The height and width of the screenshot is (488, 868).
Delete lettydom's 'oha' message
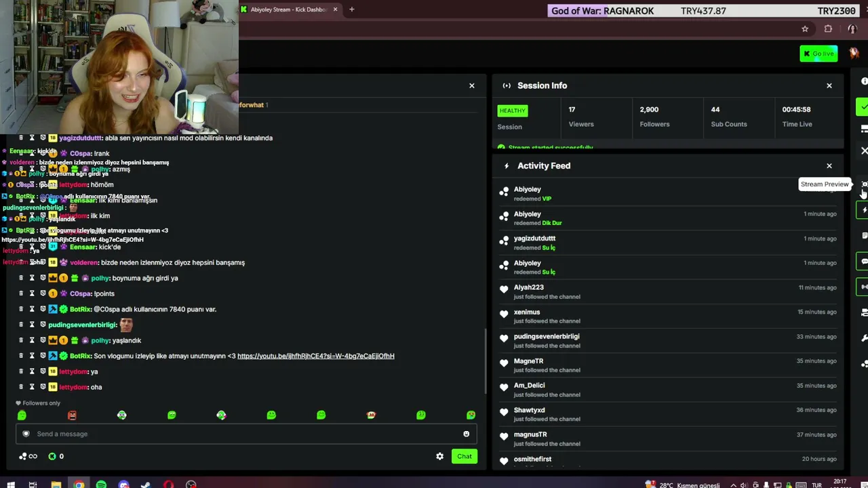click(x=21, y=387)
